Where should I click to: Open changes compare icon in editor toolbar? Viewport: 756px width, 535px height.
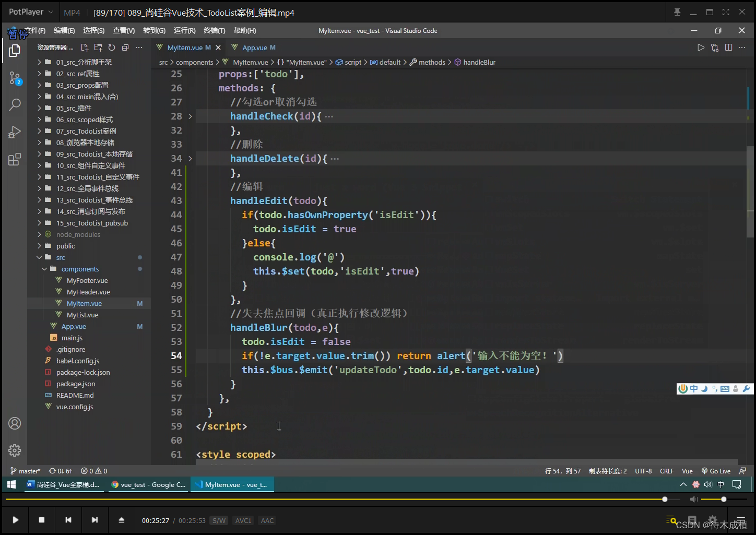point(715,47)
